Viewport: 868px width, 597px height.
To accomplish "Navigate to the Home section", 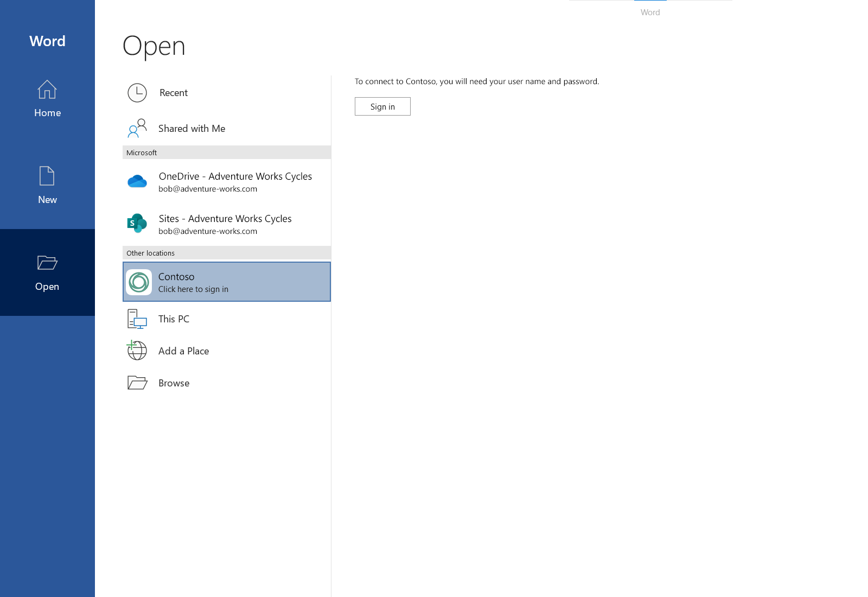I will pos(47,100).
